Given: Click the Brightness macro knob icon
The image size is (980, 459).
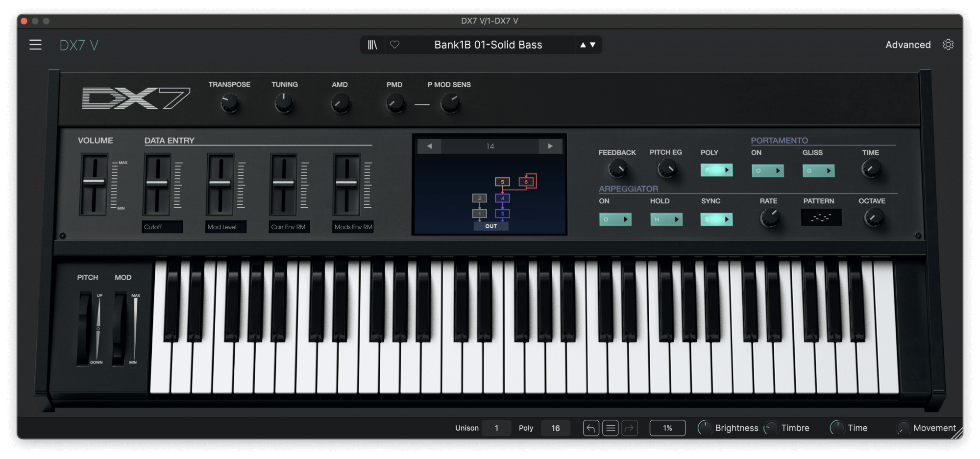Looking at the screenshot, I should [x=705, y=428].
